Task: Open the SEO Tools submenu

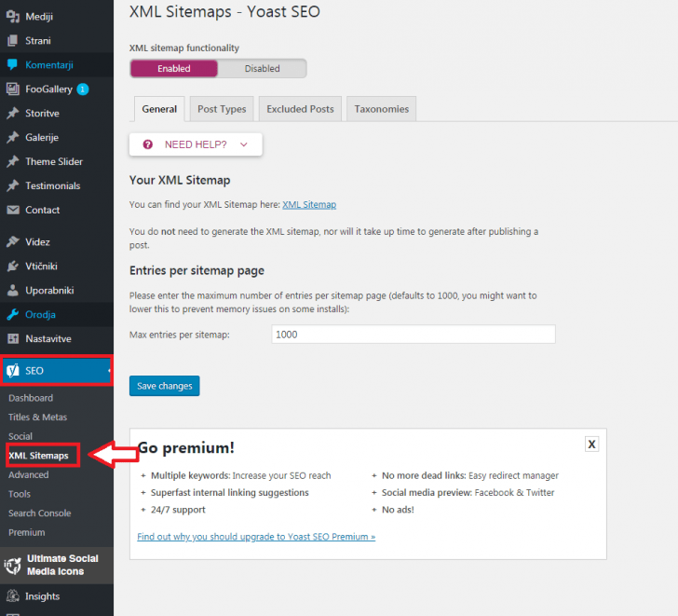Action: click(x=20, y=494)
